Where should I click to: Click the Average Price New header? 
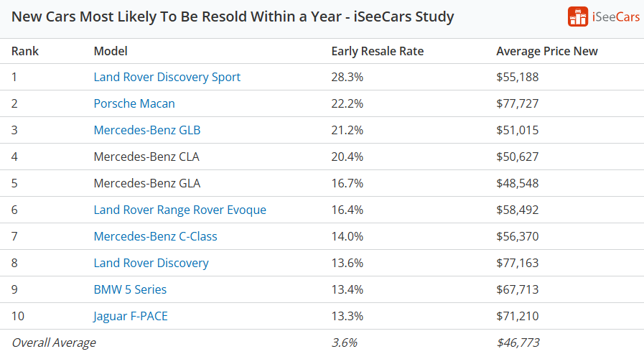click(x=547, y=51)
